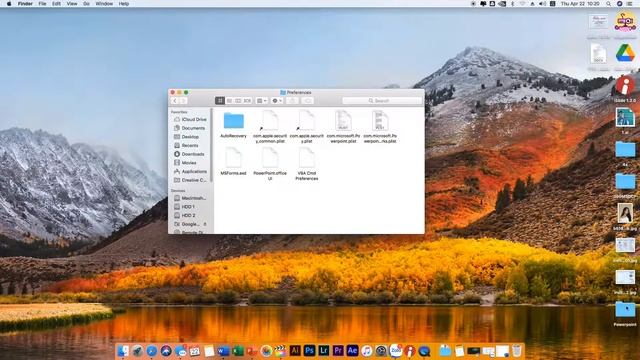Open Applications in Finder sidebar
This screenshot has height=360, width=640.
[x=190, y=171]
